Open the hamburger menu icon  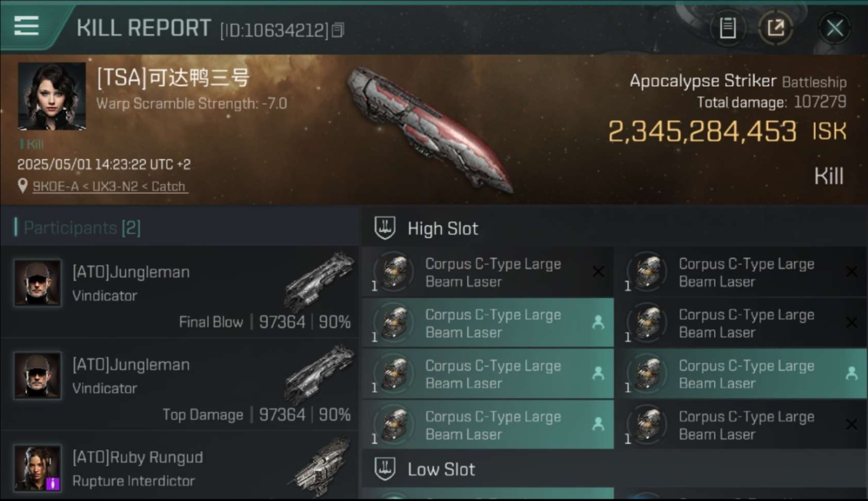click(26, 26)
